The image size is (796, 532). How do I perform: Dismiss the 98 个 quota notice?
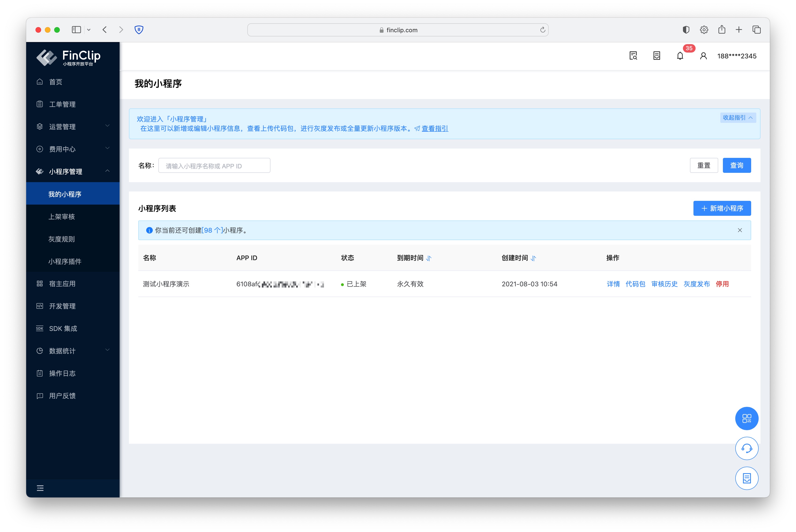pyautogui.click(x=740, y=230)
